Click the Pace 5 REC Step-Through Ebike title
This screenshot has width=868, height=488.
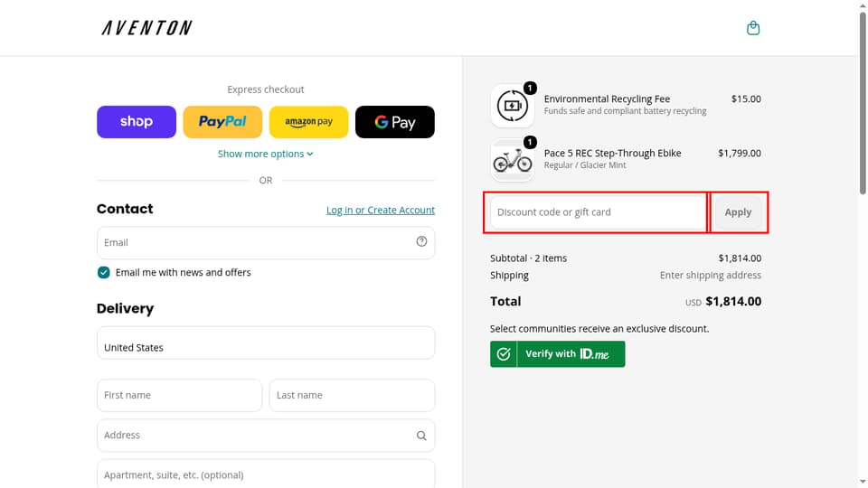[612, 154]
